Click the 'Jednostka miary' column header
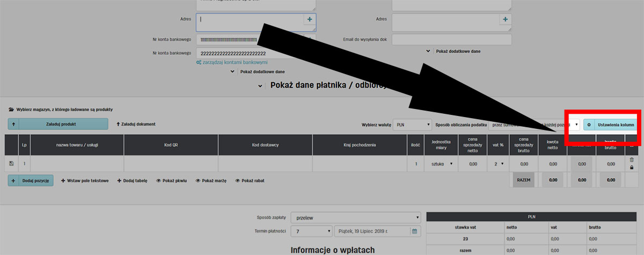Viewport: 644px width, 255px height. (441, 145)
